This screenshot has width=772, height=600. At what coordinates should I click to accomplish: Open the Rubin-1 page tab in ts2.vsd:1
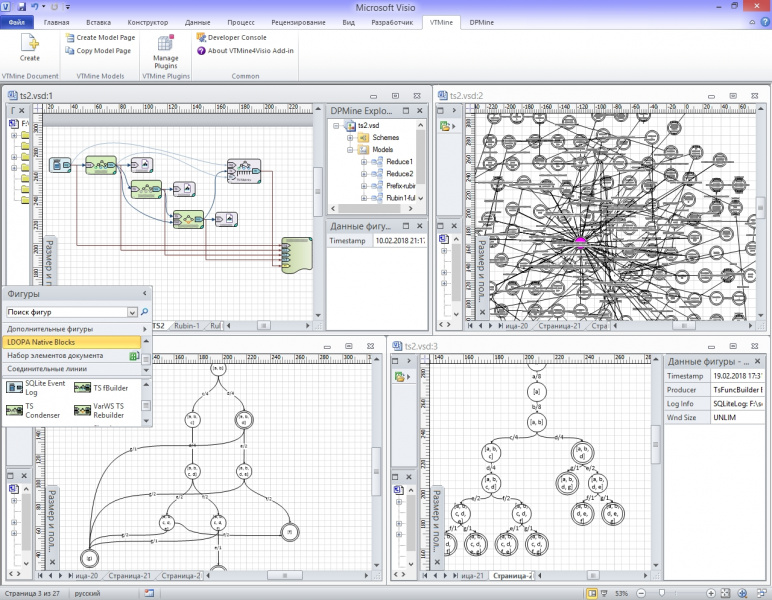[187, 326]
